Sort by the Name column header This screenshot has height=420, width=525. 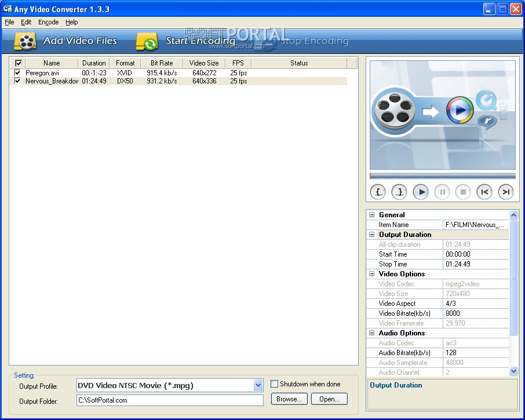coord(52,63)
